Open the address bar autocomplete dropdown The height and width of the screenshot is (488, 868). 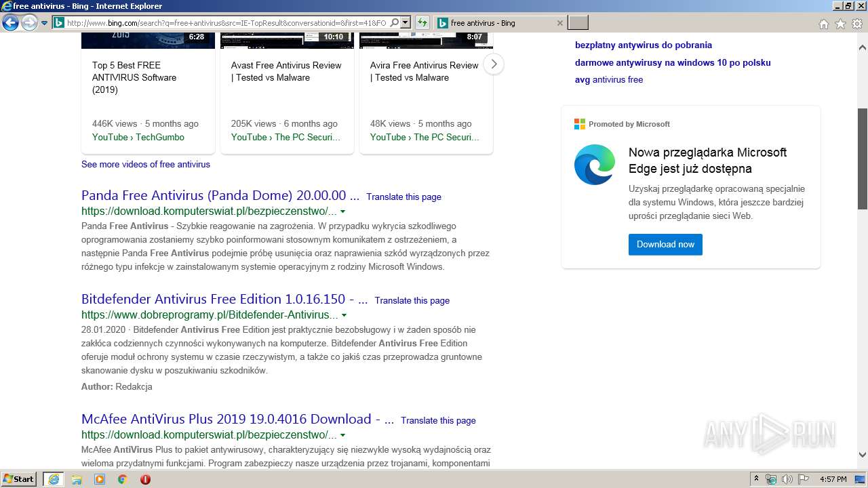click(x=406, y=23)
